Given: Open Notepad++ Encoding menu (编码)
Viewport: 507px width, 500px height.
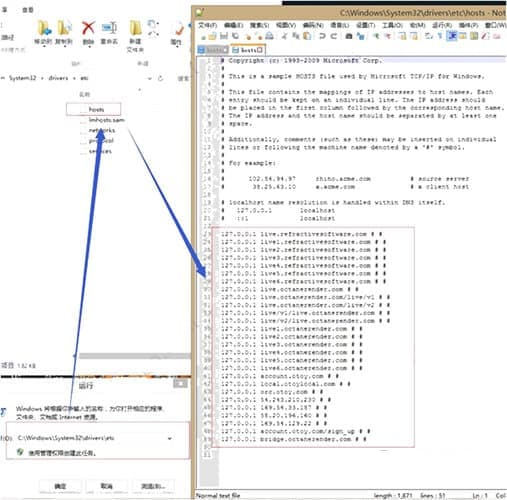Looking at the screenshot, I should 313,25.
